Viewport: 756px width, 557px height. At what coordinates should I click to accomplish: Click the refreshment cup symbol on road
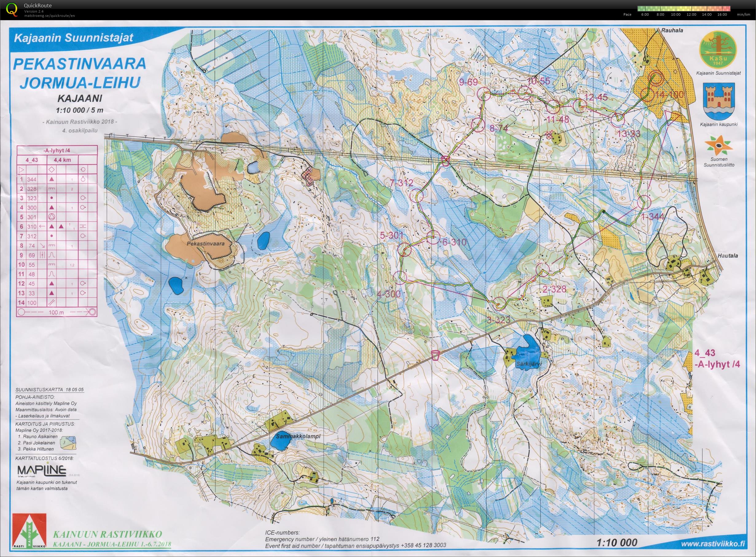[436, 355]
